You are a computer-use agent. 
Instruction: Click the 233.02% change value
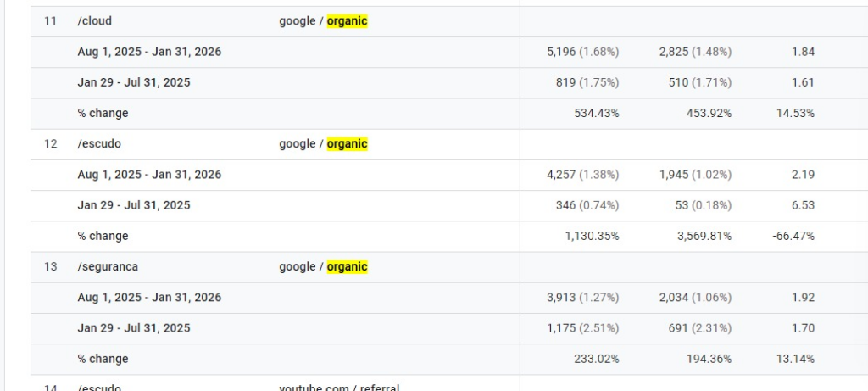(x=597, y=360)
